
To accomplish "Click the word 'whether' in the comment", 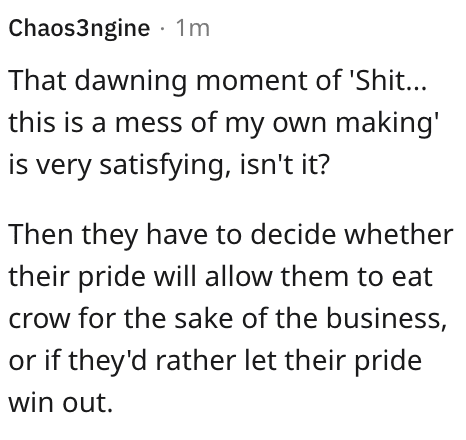I will 398,234.
